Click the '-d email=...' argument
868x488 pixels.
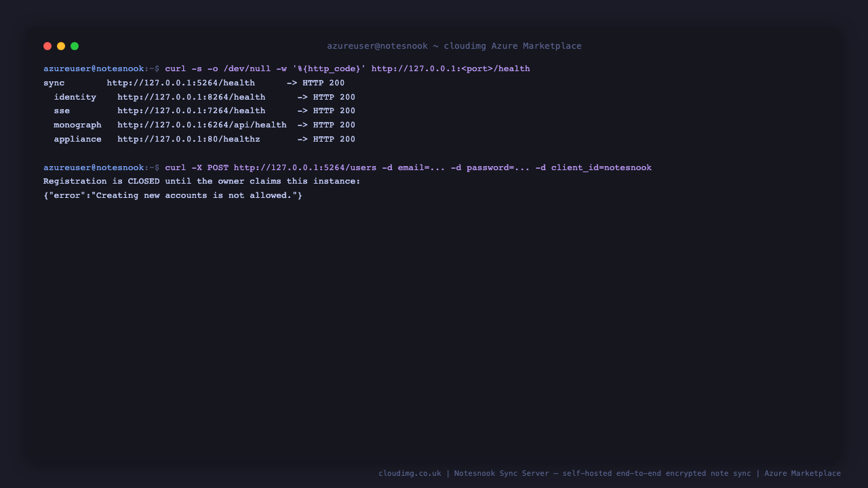point(414,168)
